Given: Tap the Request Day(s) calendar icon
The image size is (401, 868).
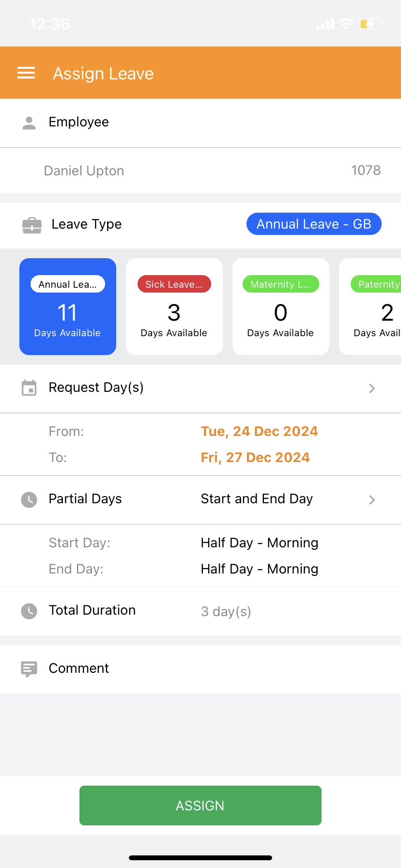Looking at the screenshot, I should (29, 388).
